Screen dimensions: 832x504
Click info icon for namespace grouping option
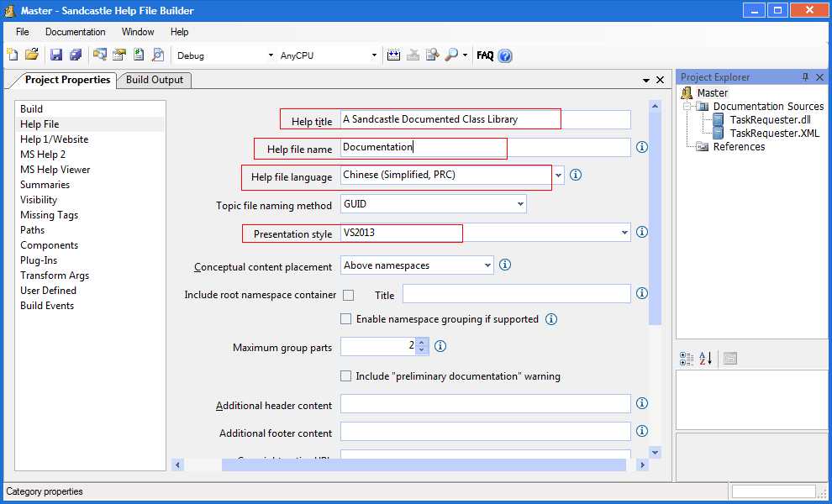551,319
